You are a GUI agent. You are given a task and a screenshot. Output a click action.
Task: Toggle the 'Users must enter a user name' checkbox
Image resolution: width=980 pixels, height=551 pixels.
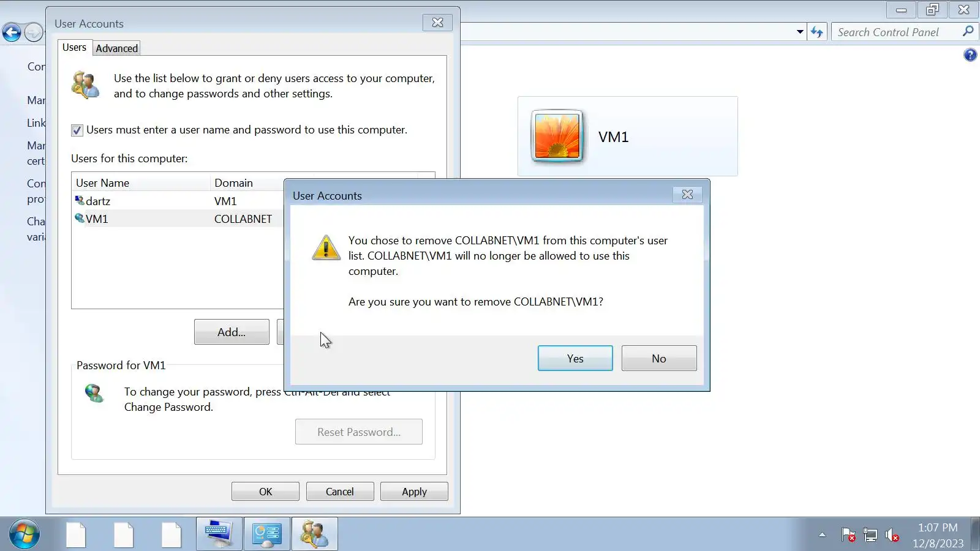click(77, 130)
